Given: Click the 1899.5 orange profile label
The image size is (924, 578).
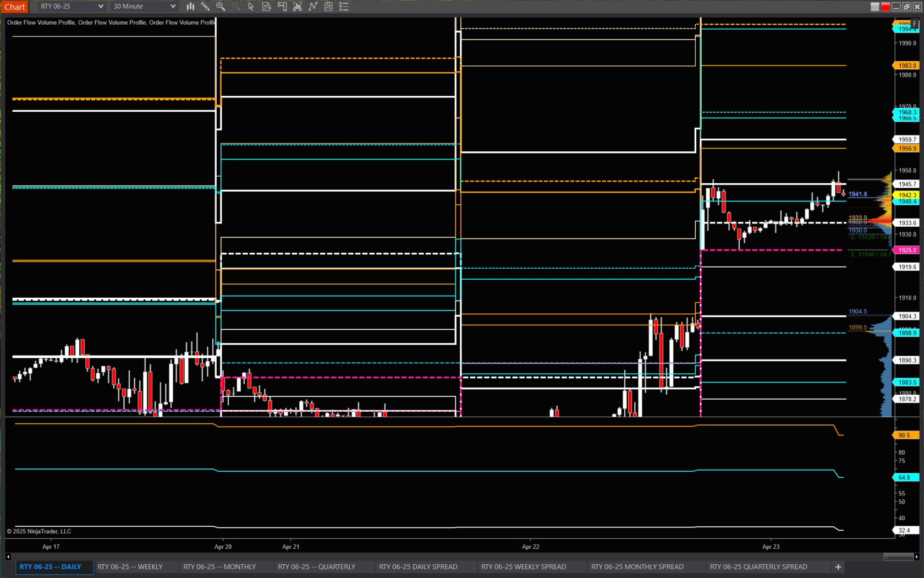Looking at the screenshot, I should click(857, 328).
